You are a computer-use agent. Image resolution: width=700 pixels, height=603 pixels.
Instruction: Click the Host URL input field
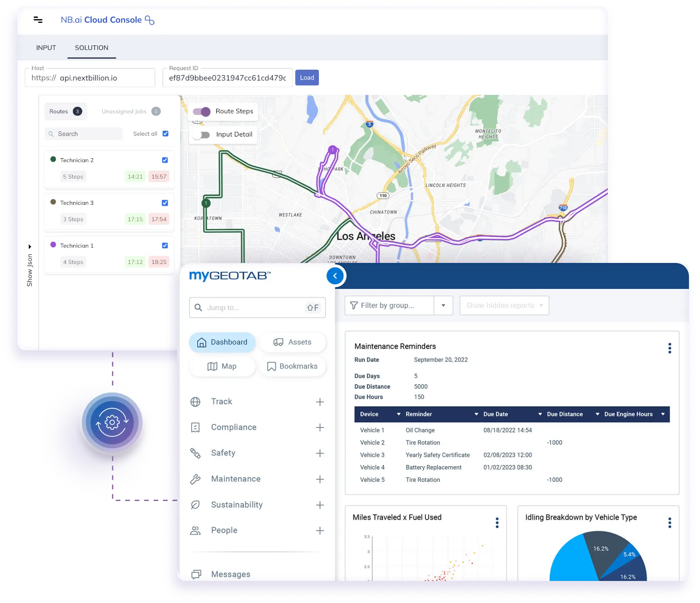click(x=90, y=78)
